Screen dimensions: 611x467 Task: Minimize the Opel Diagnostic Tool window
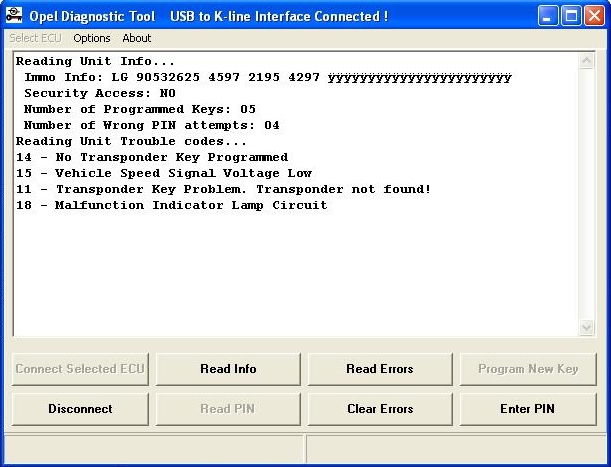[547, 16]
